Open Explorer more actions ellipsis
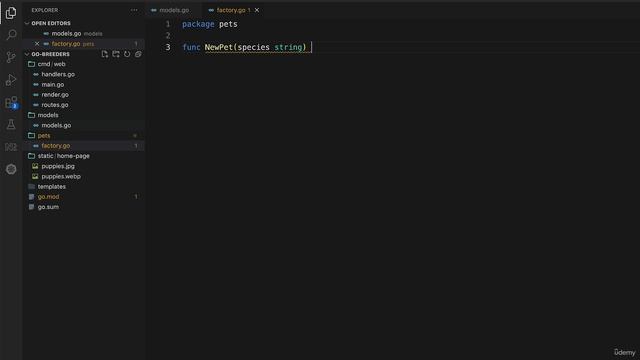The height and width of the screenshot is (360, 640). click(x=134, y=10)
